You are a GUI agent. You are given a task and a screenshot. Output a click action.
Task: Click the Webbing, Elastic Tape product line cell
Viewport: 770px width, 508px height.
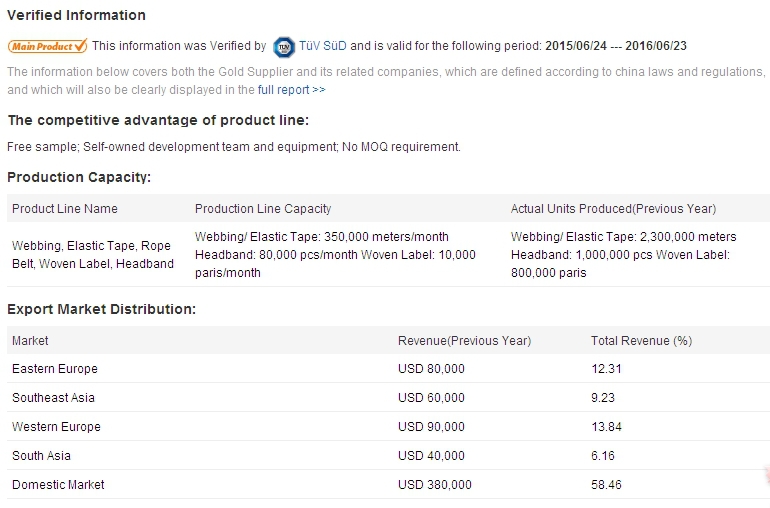(92, 255)
